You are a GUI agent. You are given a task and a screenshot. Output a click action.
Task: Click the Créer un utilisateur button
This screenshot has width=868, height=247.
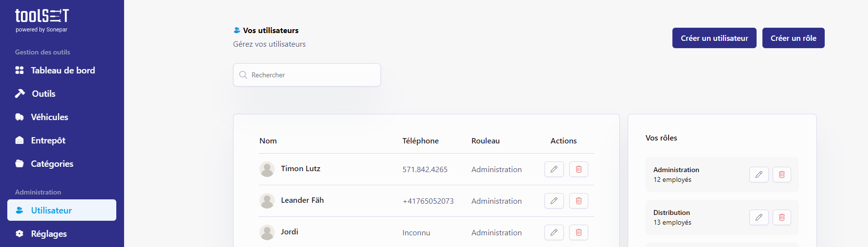pos(714,38)
